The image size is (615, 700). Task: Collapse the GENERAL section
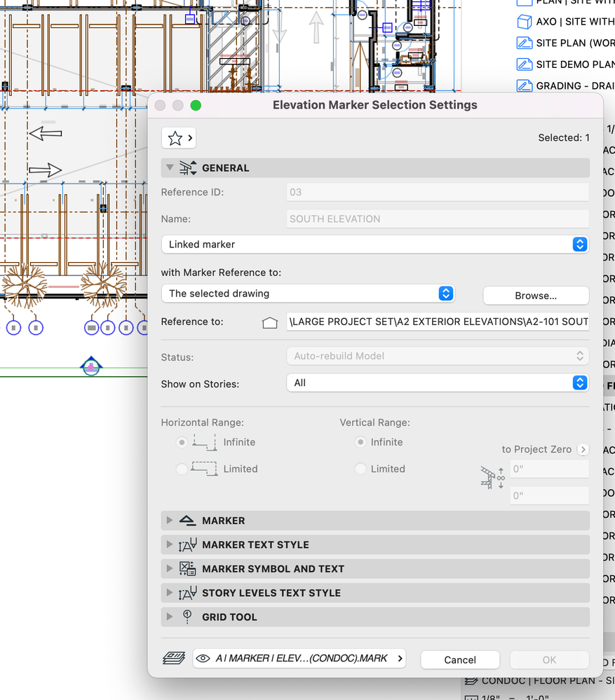(169, 168)
